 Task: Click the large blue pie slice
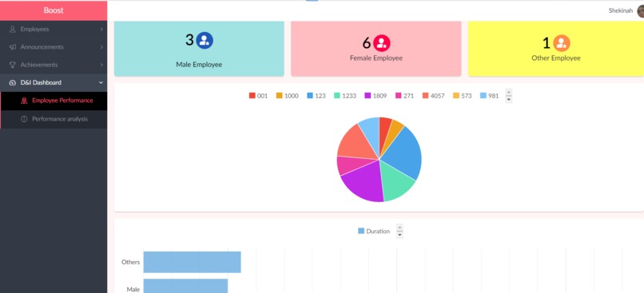pyautogui.click(x=403, y=154)
